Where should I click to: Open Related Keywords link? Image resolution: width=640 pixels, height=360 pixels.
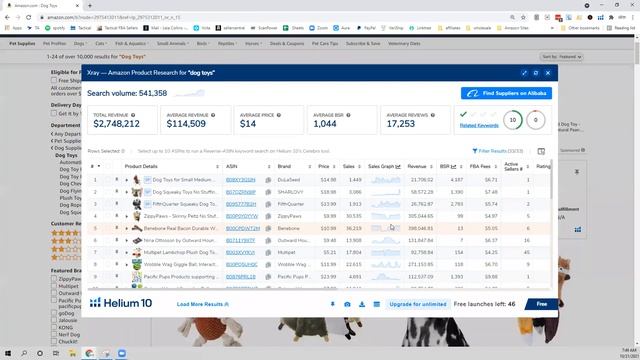coord(479,125)
